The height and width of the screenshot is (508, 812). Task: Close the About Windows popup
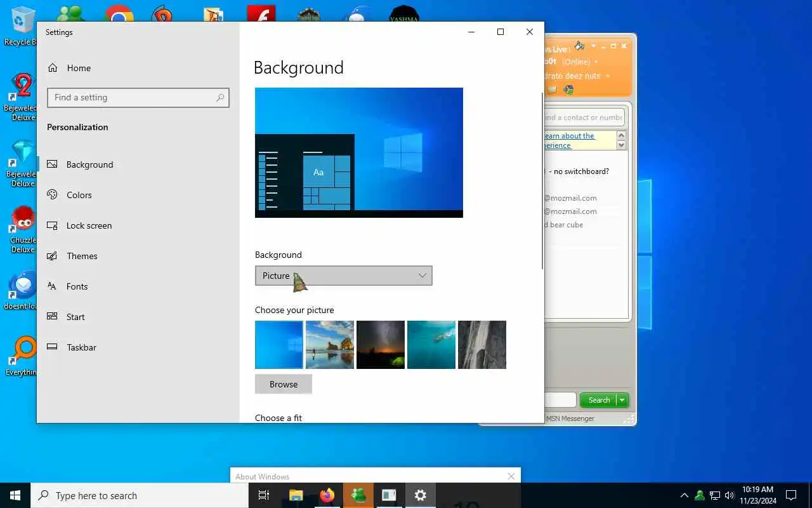[511, 476]
